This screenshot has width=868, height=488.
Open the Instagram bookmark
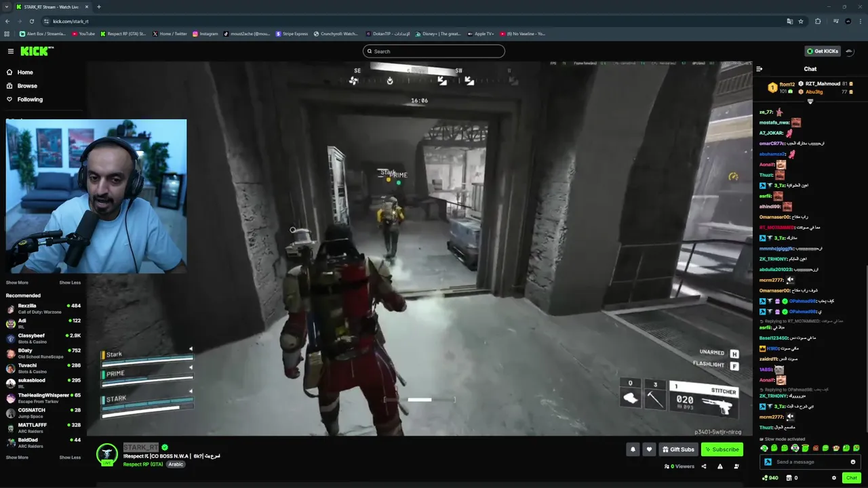click(x=205, y=33)
